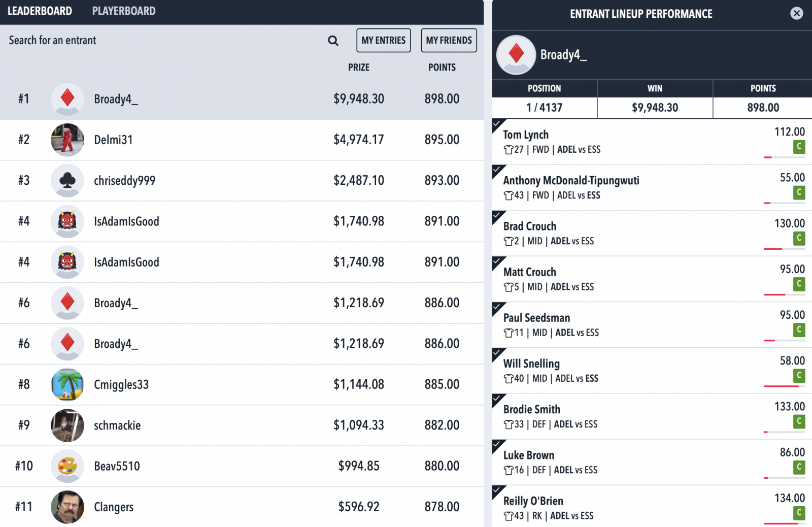
Task: Click the green C badge for Brodie Smith
Action: (x=799, y=421)
